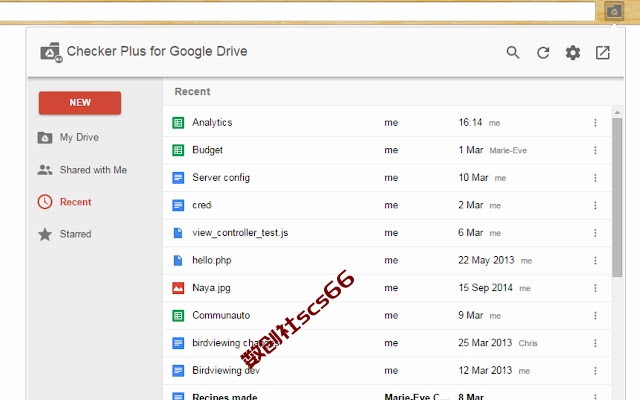The width and height of the screenshot is (640, 400).
Task: Click the red NEW button
Action: click(x=80, y=102)
